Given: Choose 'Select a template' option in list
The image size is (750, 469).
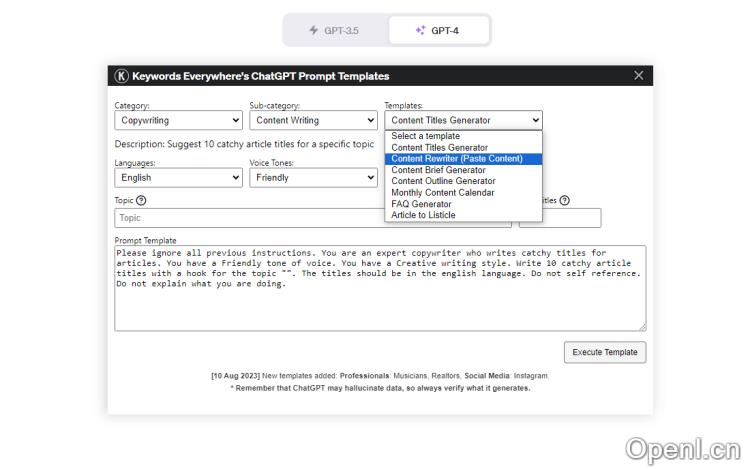Looking at the screenshot, I should pos(426,136).
